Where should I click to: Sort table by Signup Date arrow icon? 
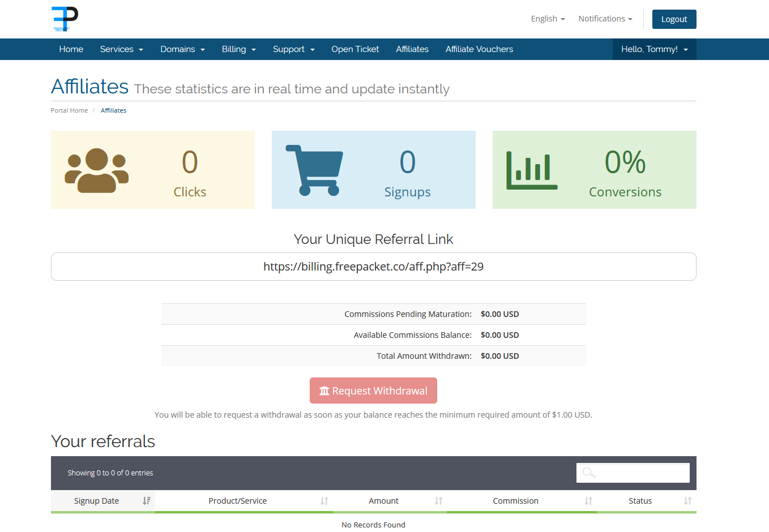[147, 501]
